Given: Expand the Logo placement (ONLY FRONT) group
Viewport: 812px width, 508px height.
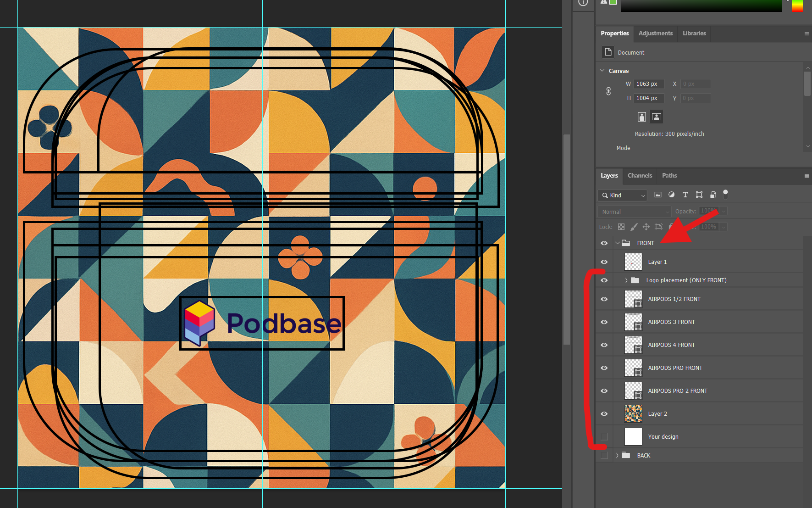Looking at the screenshot, I should pyautogui.click(x=626, y=280).
